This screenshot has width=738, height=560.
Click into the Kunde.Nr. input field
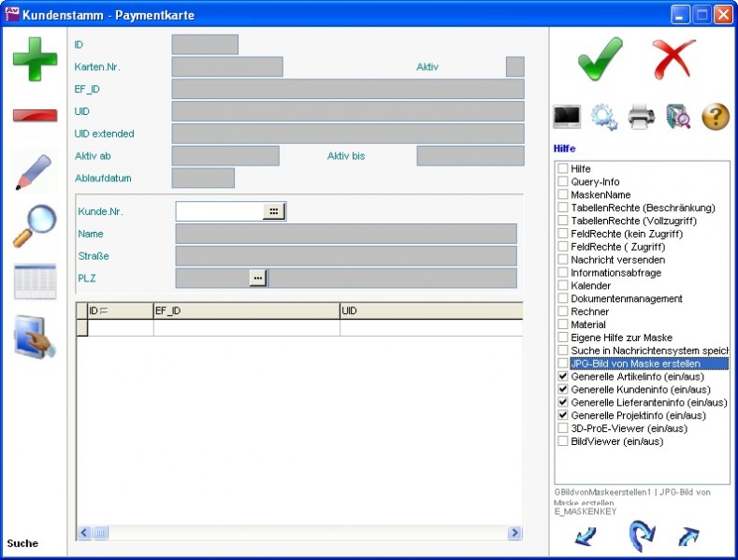click(x=219, y=211)
